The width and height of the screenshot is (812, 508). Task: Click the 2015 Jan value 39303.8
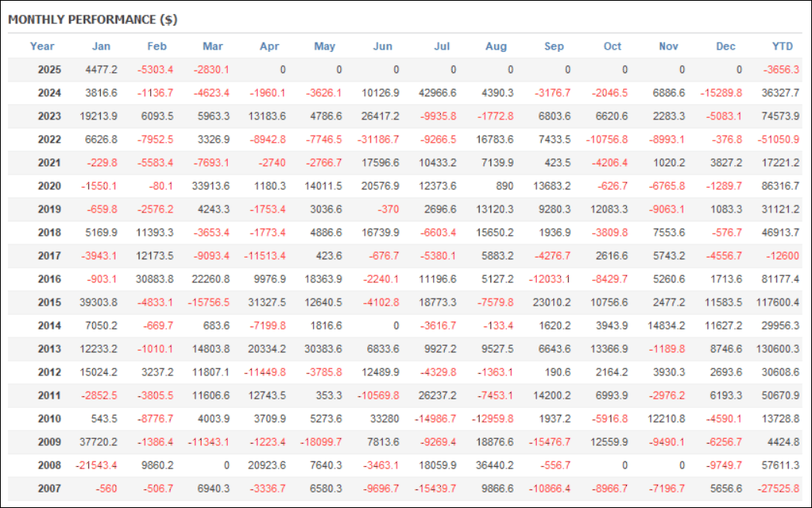coord(98,302)
